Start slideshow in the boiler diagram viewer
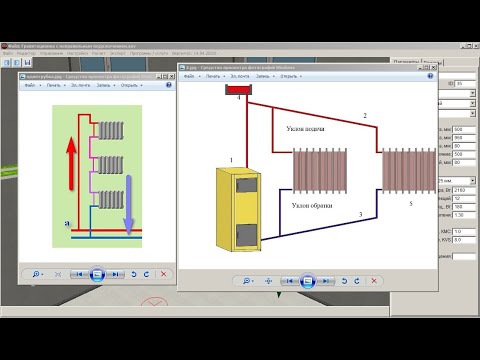The width and height of the screenshot is (480, 360). pos(308,281)
